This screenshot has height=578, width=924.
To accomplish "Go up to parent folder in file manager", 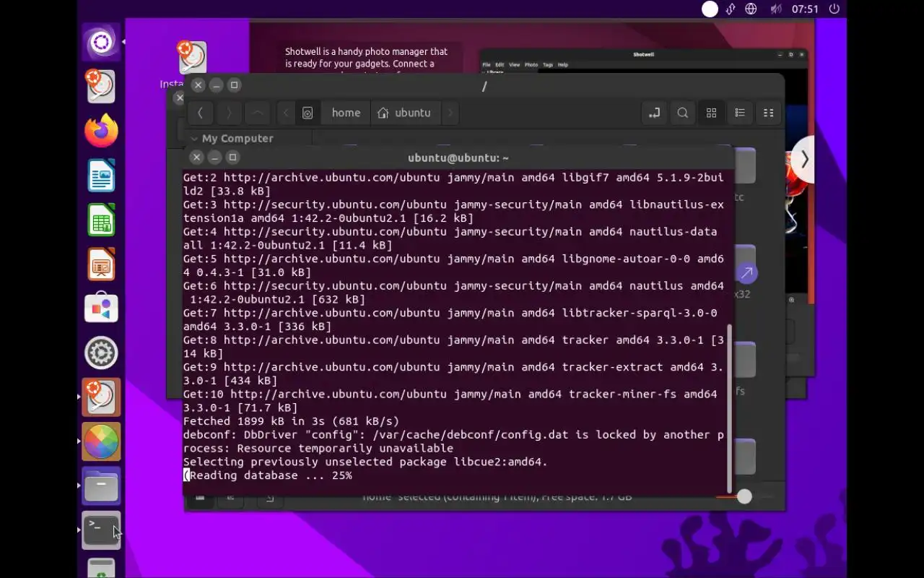I will pos(258,113).
